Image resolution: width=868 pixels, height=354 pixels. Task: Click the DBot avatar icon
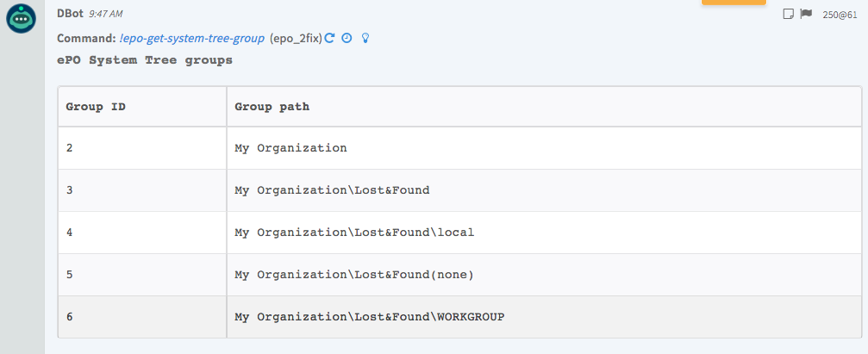tap(21, 19)
